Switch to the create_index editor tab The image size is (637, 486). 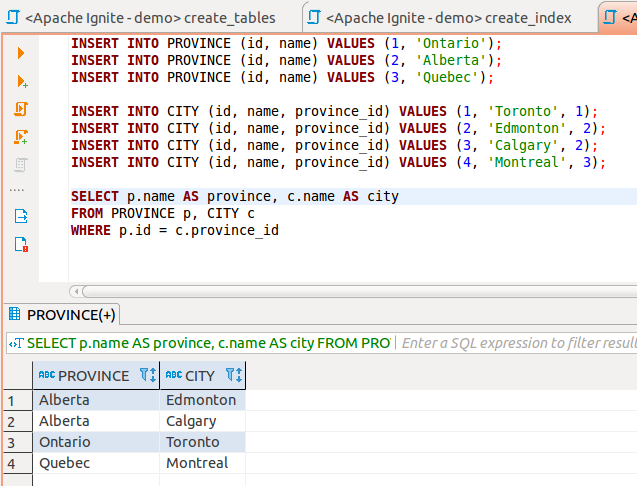449,18
